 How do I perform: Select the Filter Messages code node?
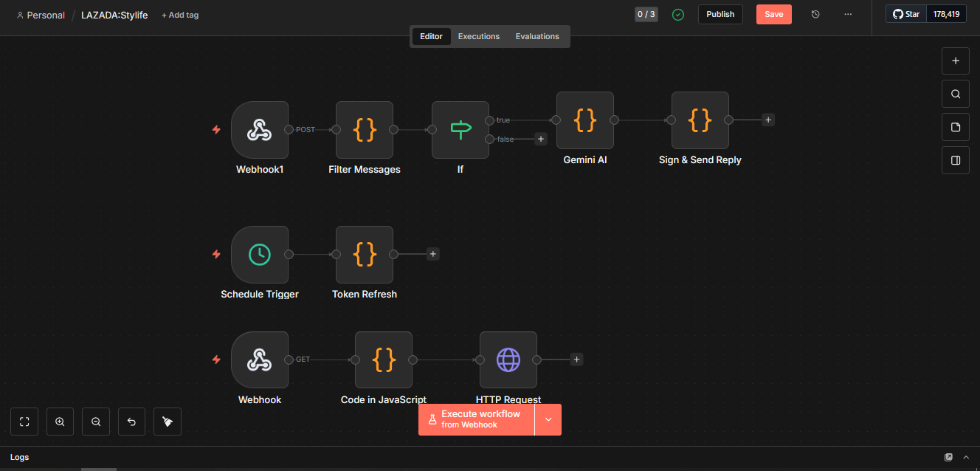pyautogui.click(x=365, y=130)
